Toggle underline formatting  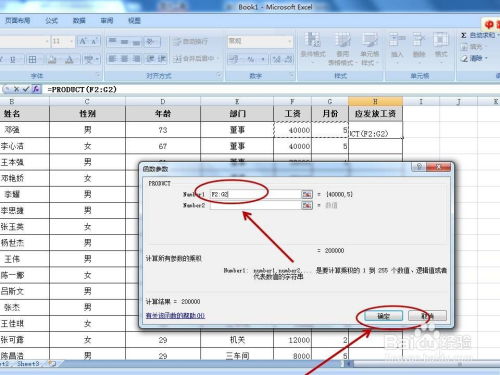[x=13, y=60]
